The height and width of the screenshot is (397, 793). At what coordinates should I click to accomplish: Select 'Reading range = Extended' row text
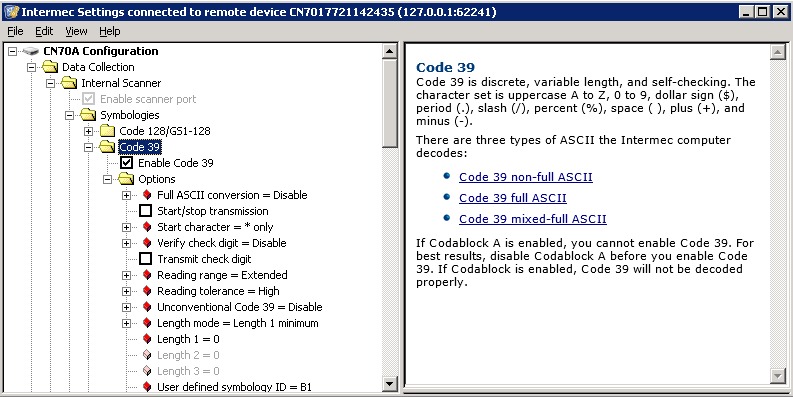click(x=222, y=275)
